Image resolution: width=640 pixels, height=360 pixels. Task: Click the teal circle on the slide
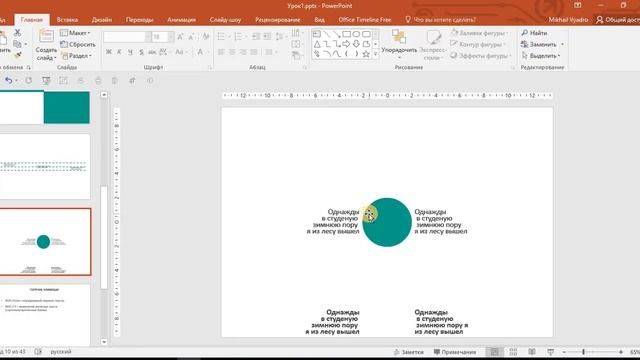pyautogui.click(x=387, y=222)
